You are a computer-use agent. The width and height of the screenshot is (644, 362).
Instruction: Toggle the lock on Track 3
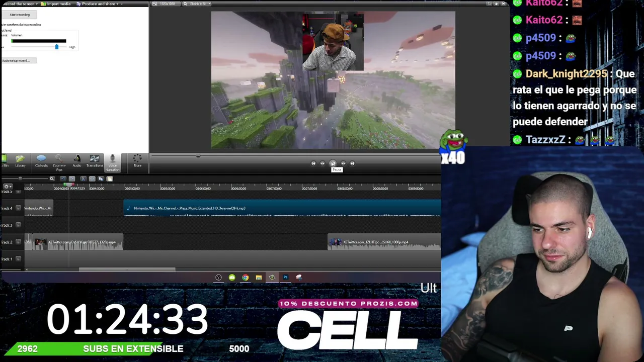[19, 225]
